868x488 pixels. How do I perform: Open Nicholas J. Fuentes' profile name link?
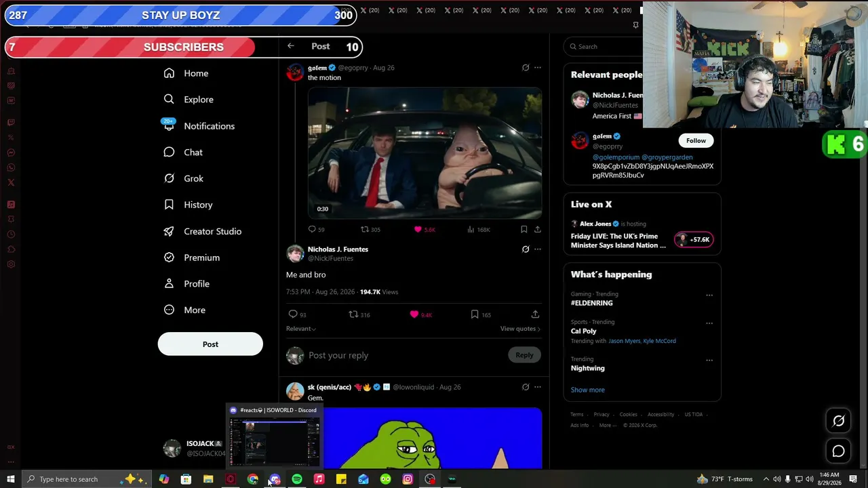click(338, 249)
